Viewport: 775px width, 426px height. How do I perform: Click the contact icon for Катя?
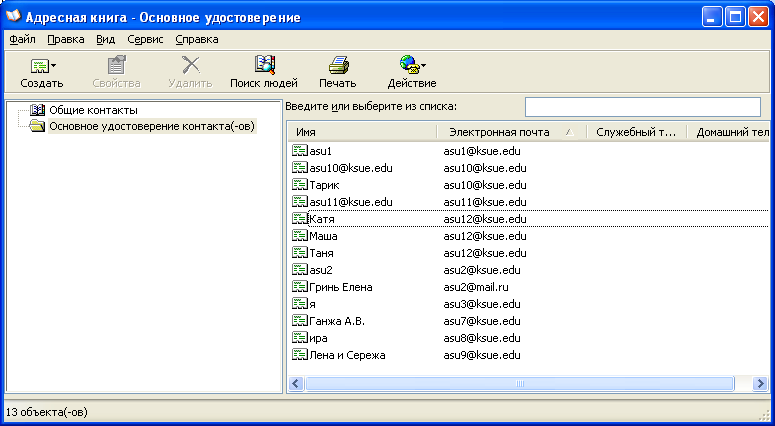point(300,218)
